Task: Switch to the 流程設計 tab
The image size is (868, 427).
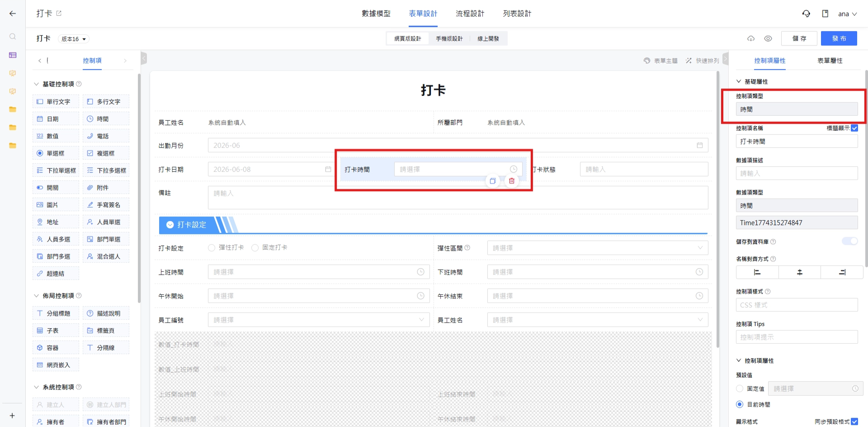Action: click(470, 14)
